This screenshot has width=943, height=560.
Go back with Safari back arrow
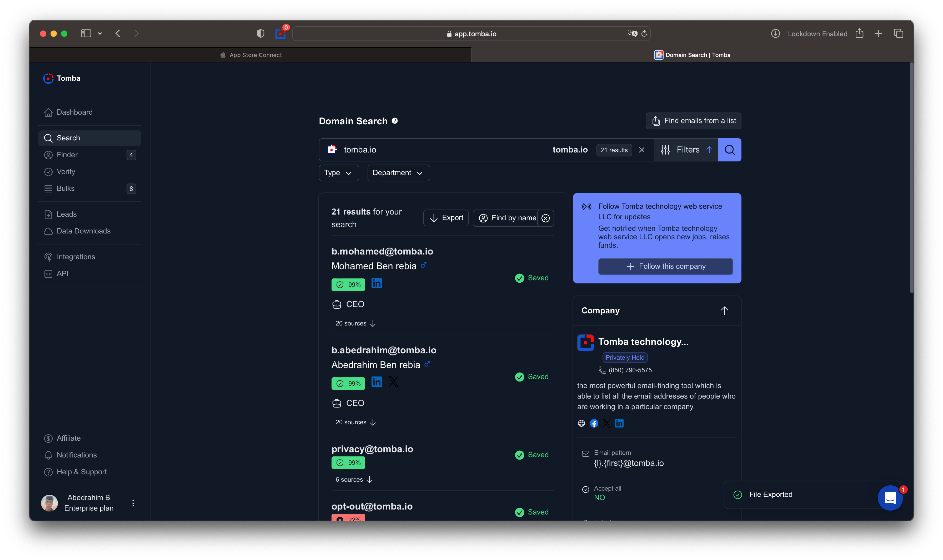pyautogui.click(x=118, y=34)
